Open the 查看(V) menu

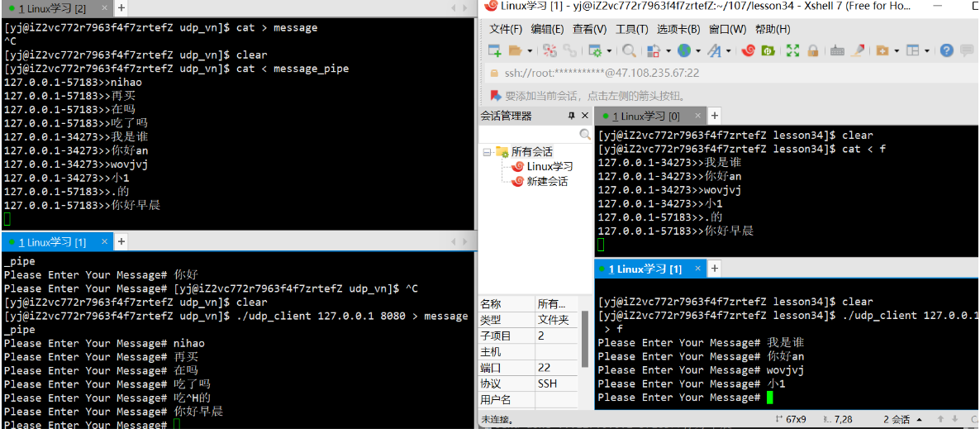tap(589, 30)
